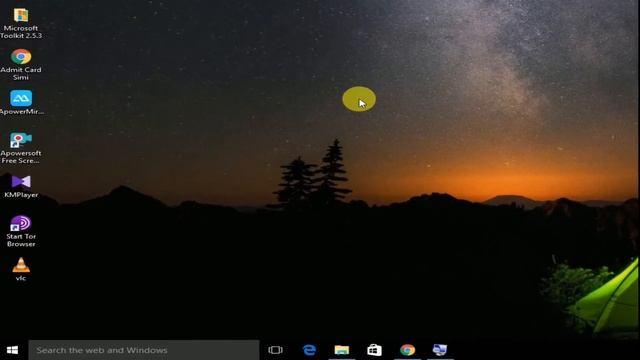
Task: Select the vlc desktop icon
Action: [21, 269]
